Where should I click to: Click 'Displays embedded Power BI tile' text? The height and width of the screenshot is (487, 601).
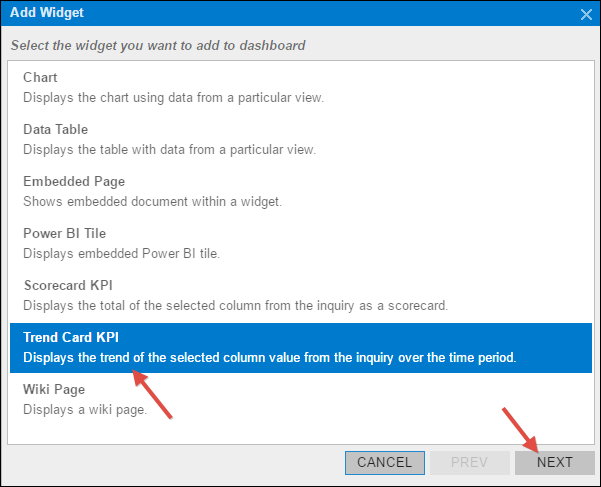coord(122,254)
